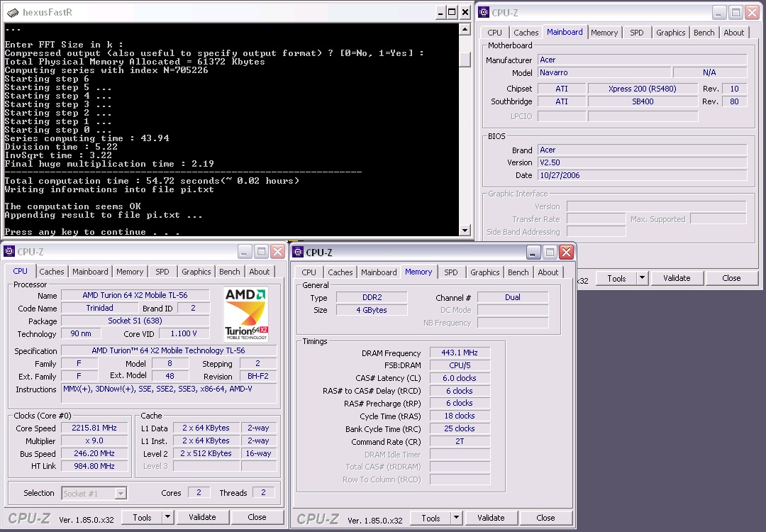Open the Graphics tab in the Mainboard window
The image size is (766, 532).
pos(671,32)
